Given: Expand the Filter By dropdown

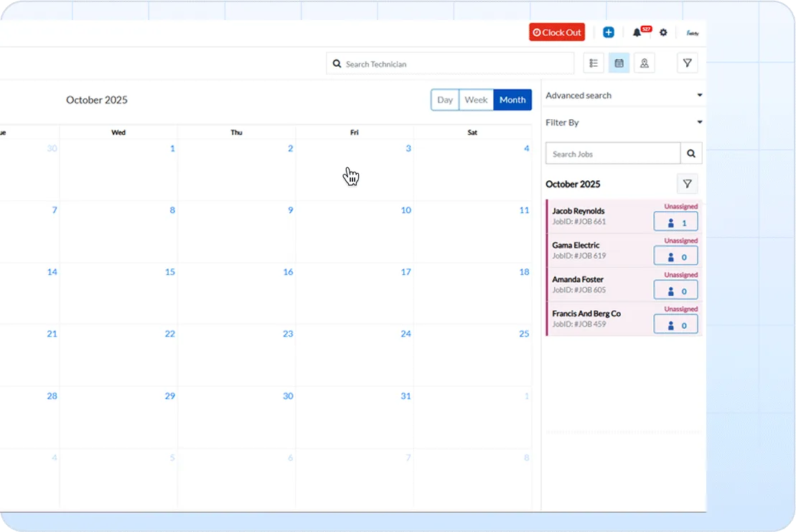Looking at the screenshot, I should (x=624, y=122).
